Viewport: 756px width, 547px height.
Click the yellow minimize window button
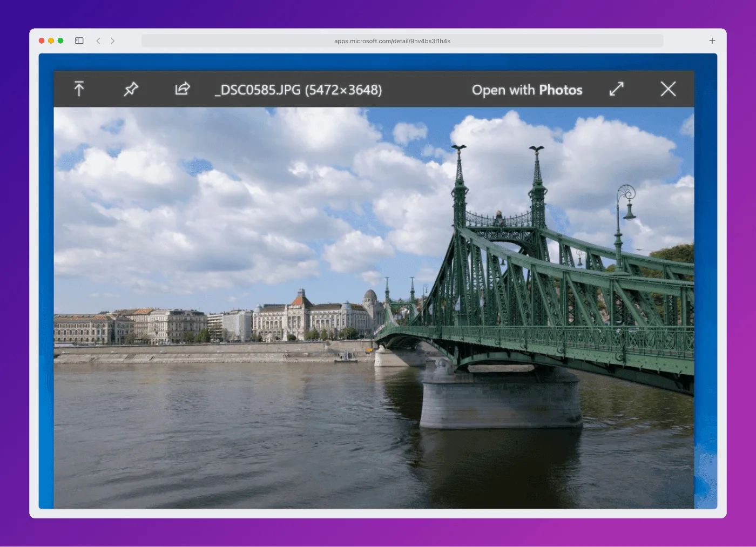(51, 40)
